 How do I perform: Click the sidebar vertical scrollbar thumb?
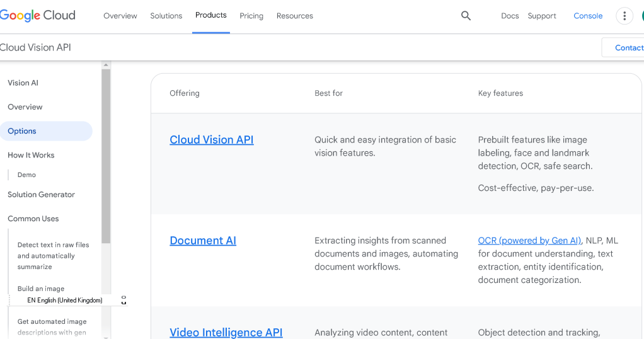(106, 156)
